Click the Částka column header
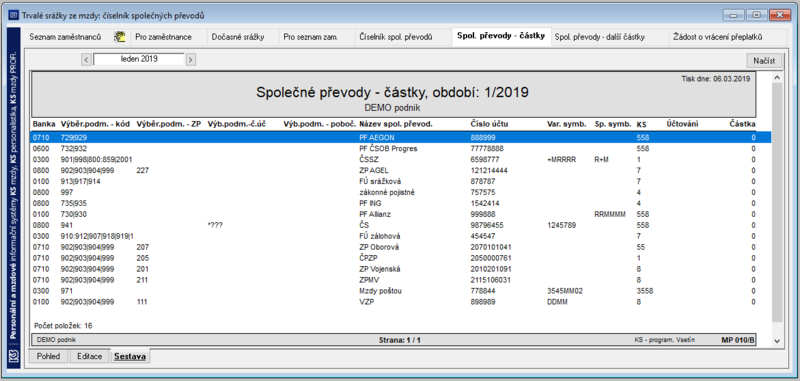Screen dimensions: 800x381 [x=743, y=124]
